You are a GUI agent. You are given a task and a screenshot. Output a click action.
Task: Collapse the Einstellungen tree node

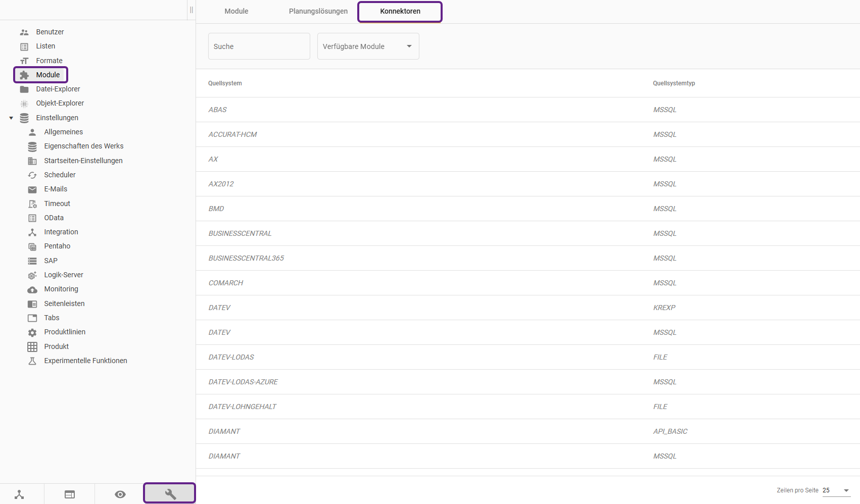[x=11, y=118]
